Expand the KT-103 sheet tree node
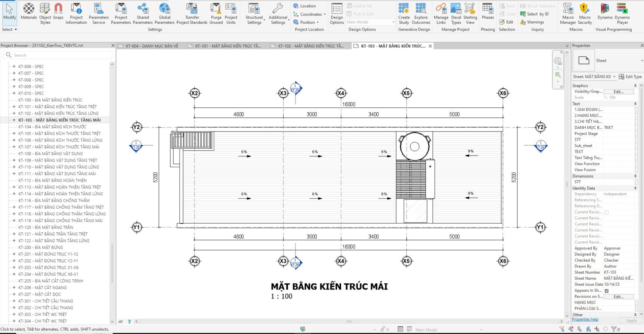Image resolution: width=644 pixels, height=334 pixels. (14, 120)
